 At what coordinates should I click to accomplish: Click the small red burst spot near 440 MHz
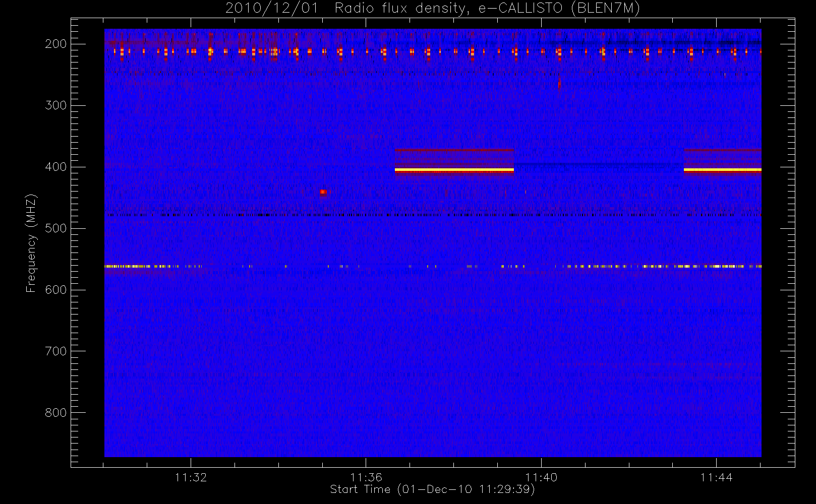pos(323,192)
